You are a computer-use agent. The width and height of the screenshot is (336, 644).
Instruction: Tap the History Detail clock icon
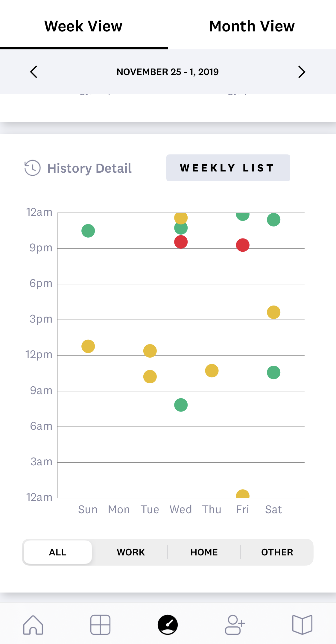pos(32,168)
